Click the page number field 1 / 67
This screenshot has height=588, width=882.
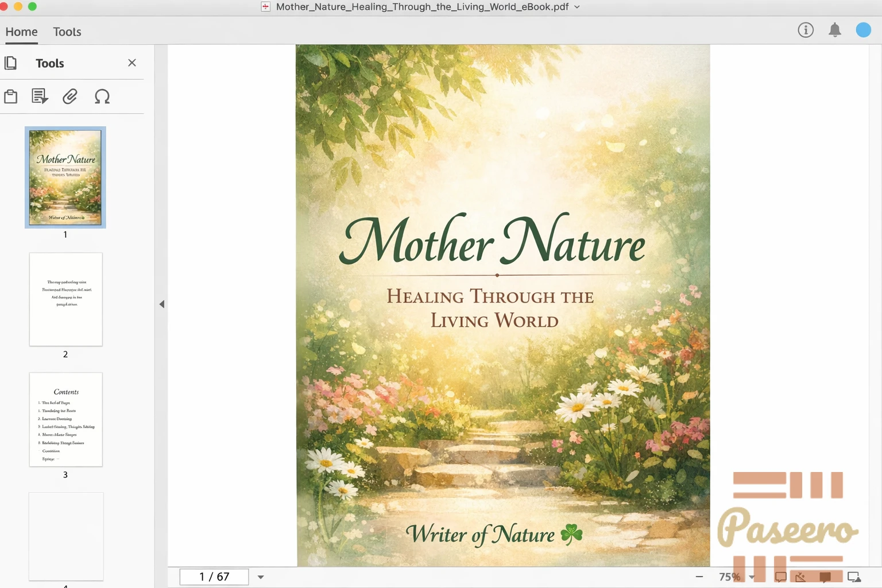[x=214, y=577]
